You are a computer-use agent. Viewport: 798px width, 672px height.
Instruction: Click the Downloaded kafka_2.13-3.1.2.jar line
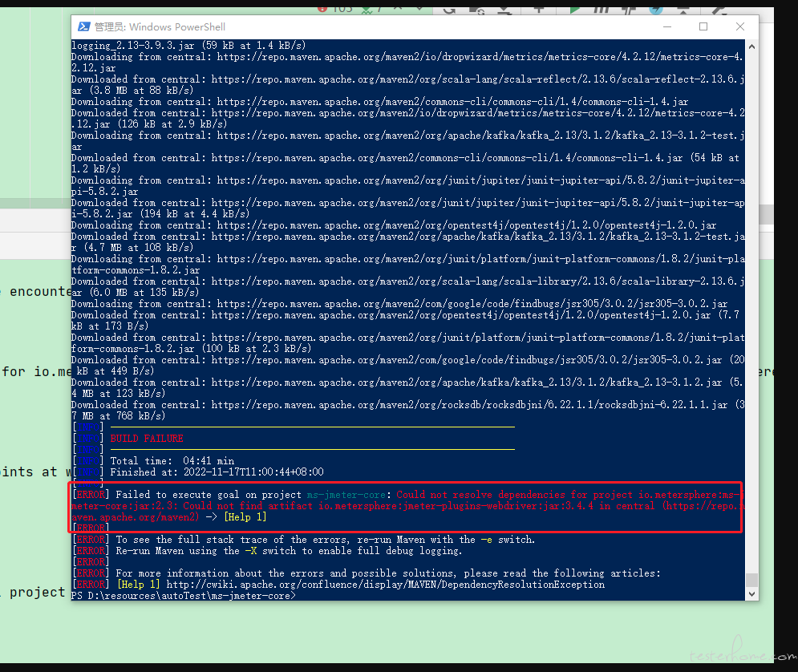pyautogui.click(x=407, y=388)
